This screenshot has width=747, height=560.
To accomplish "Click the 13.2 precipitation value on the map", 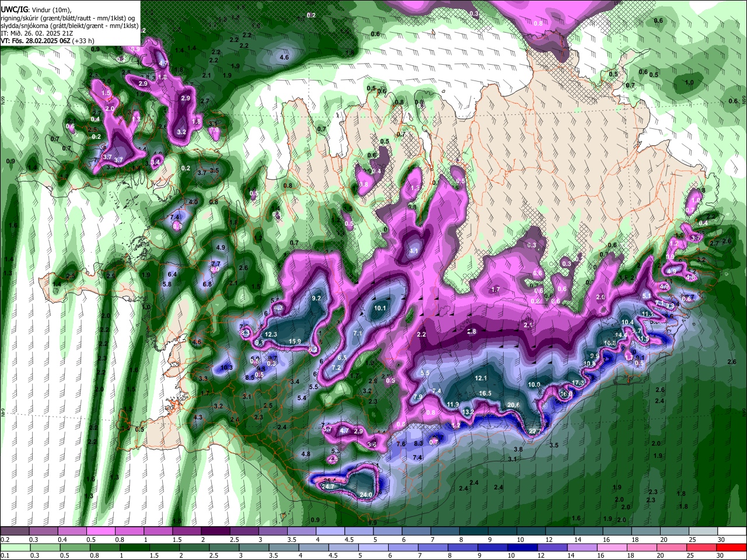I will point(468,412).
